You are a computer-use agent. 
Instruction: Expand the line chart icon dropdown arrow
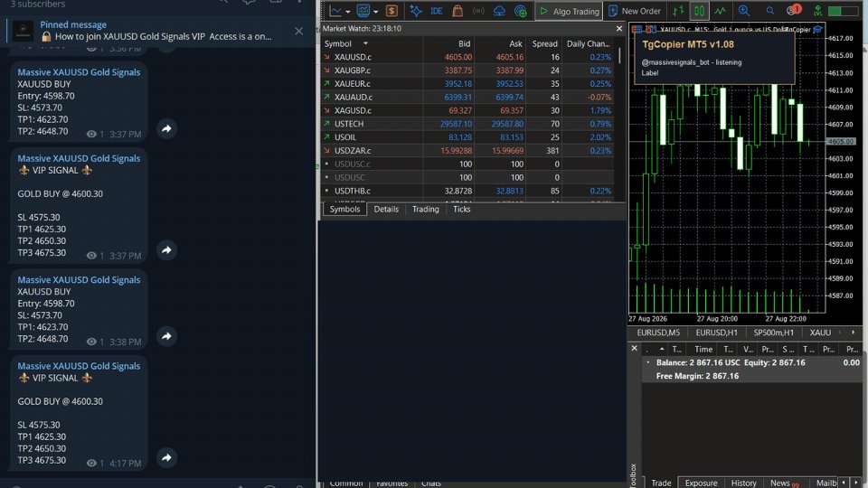point(347,12)
